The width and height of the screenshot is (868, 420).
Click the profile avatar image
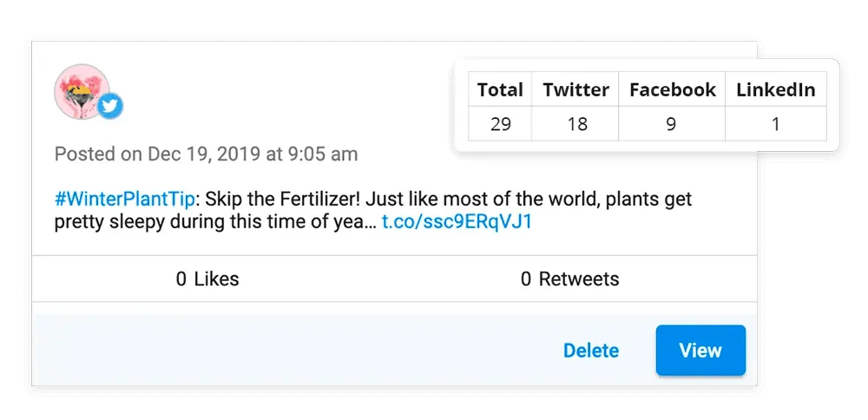[x=82, y=92]
